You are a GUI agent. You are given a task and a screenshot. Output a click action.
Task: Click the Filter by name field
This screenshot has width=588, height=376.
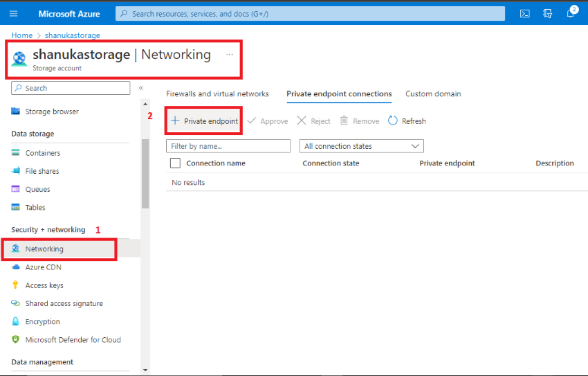[x=228, y=146]
